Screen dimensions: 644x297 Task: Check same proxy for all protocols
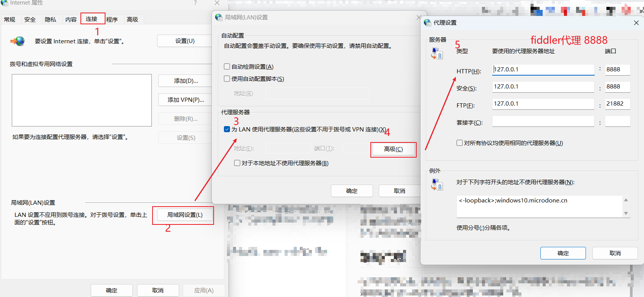[460, 143]
